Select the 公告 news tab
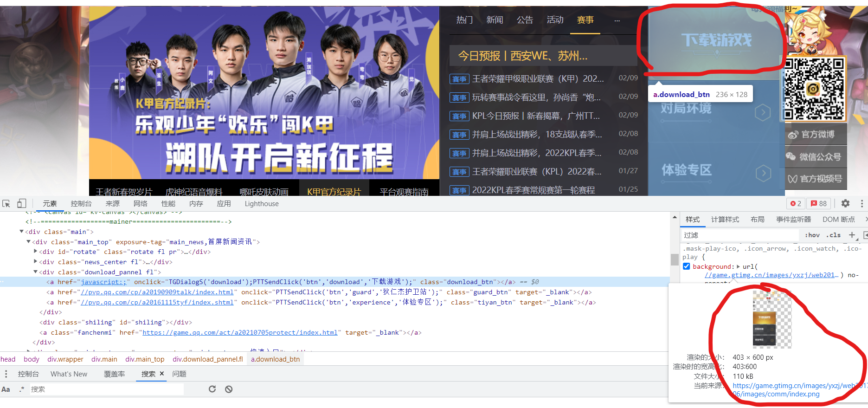This screenshot has width=868, height=408. 525,20
